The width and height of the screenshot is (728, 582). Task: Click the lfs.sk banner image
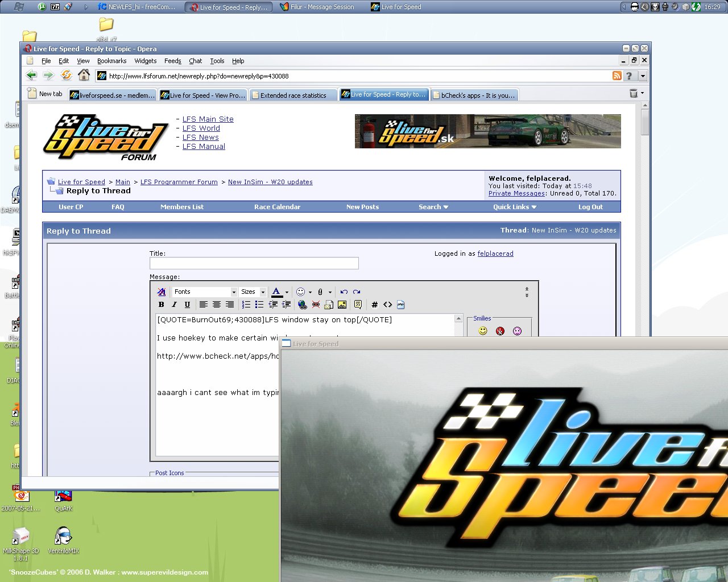point(488,131)
